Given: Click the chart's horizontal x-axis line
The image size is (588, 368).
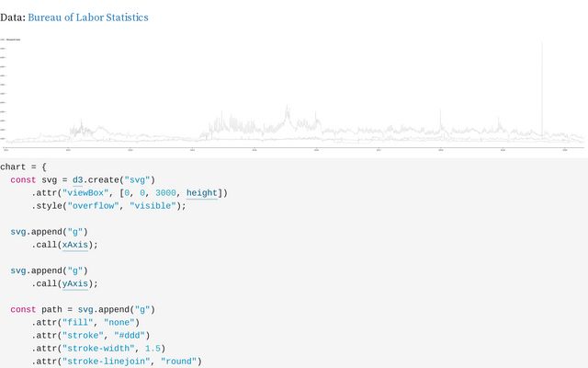Looking at the screenshot, I should coord(294,144).
